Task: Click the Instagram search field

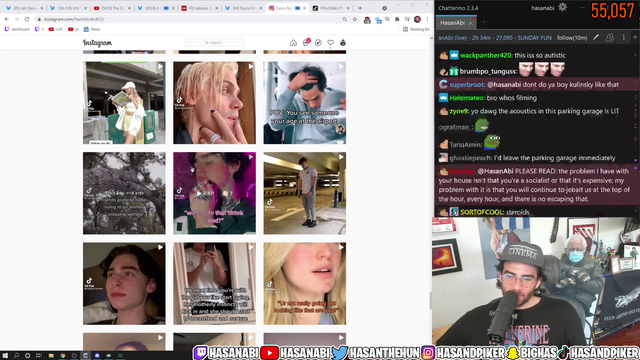Action: [214, 42]
